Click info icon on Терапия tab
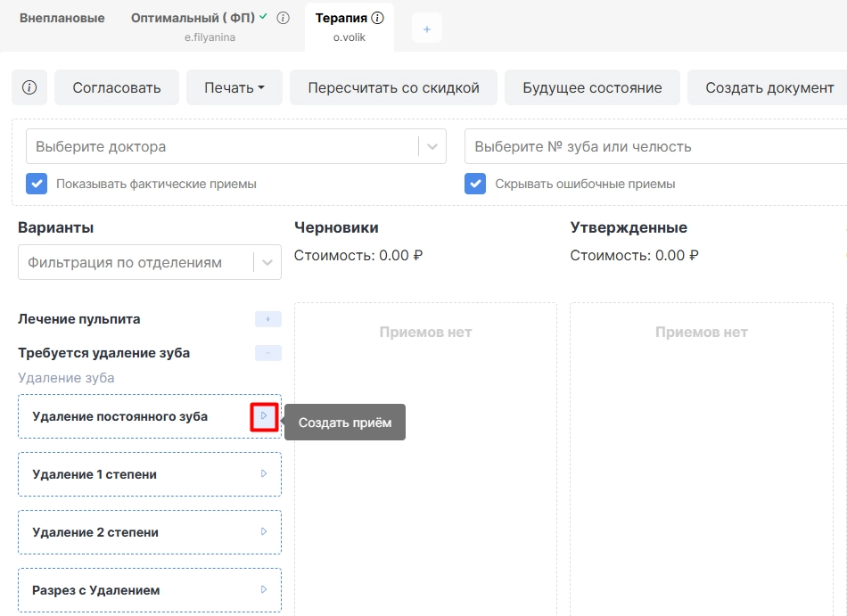 click(378, 19)
